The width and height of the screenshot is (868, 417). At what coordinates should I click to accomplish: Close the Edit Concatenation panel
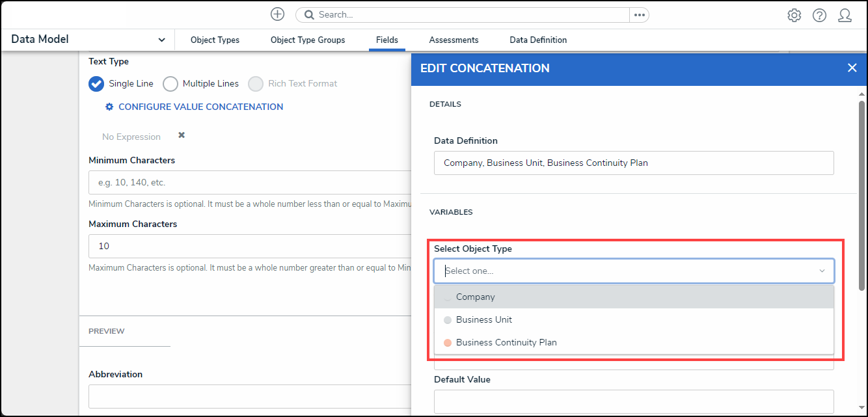tap(852, 68)
